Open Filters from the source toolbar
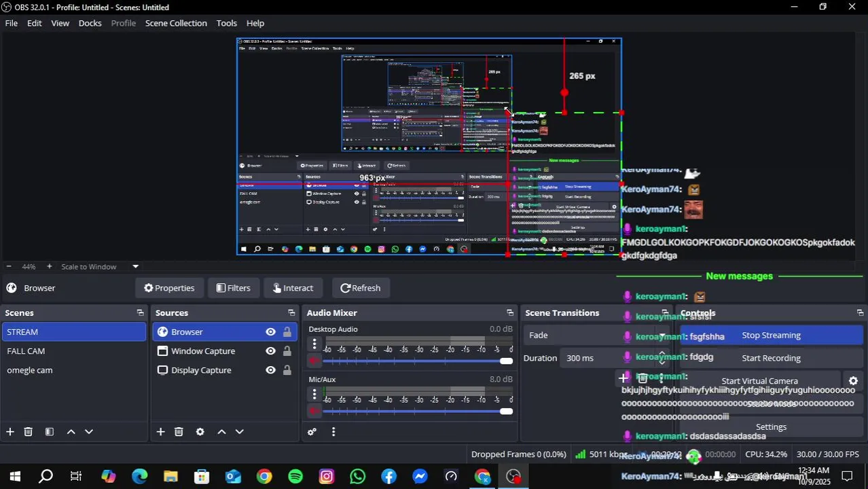Viewport: 868px width, 489px height. (x=233, y=288)
